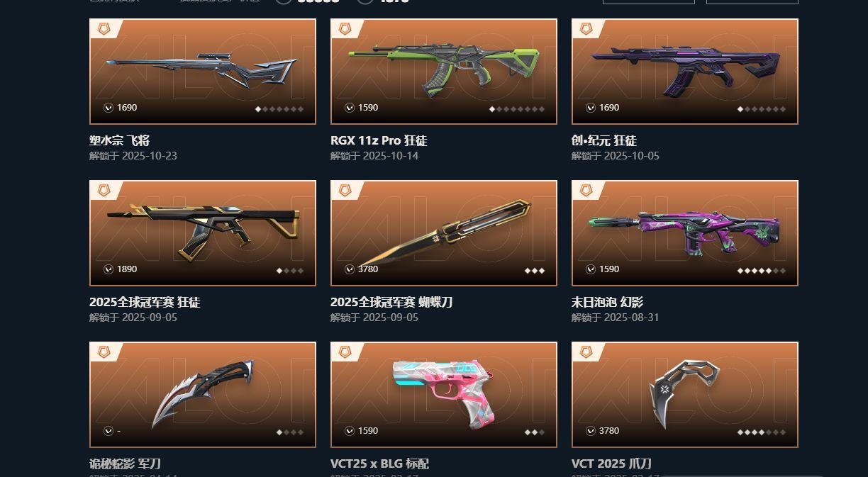This screenshot has height=477, width=868.
Task: Select the three level diamonds on 蝴蝶刀 card
Action: point(535,271)
